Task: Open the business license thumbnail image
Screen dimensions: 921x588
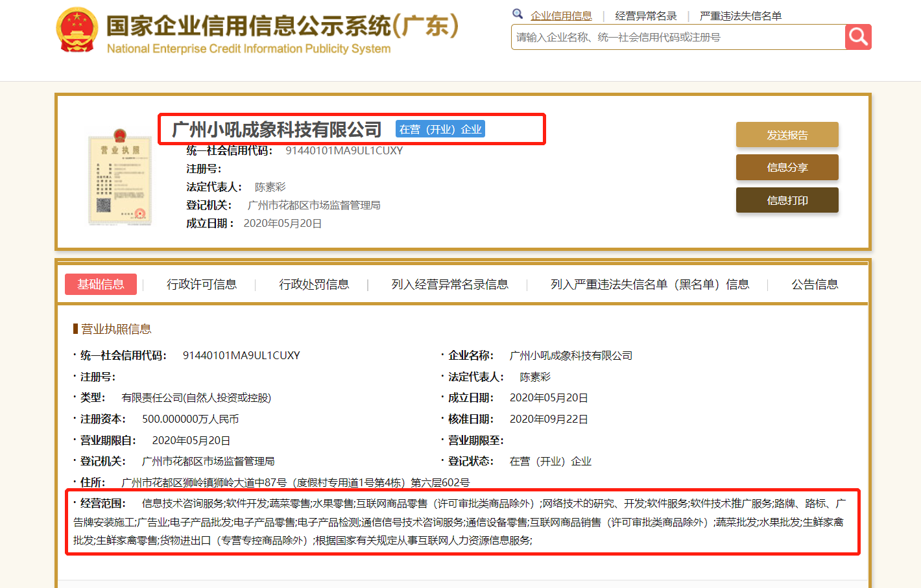Action: 120,177
